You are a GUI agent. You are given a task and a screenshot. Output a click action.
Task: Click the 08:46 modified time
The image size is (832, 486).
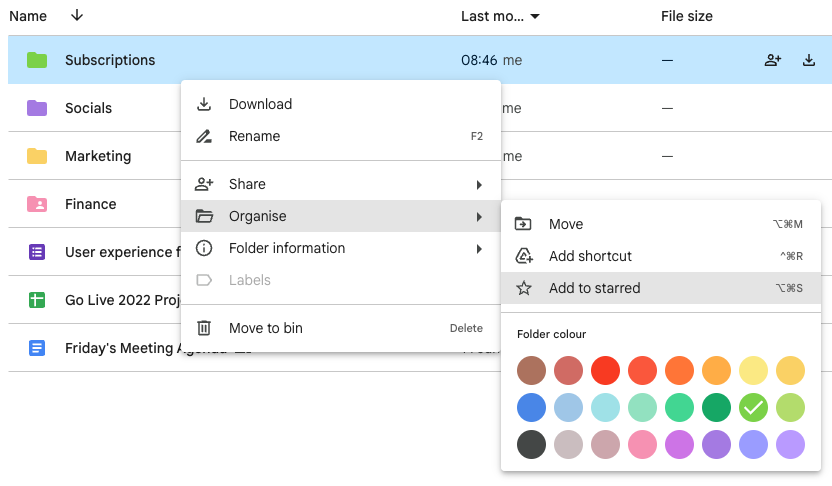(479, 60)
